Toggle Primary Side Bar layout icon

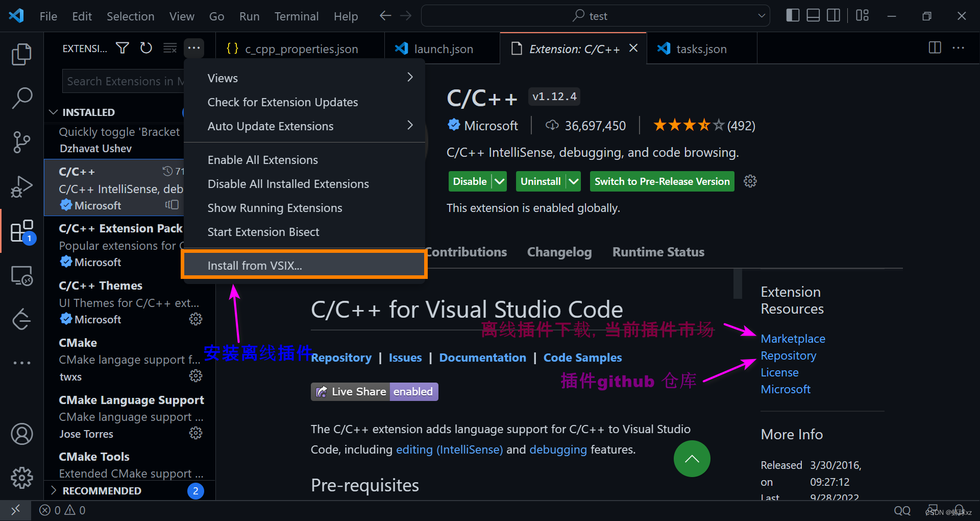[793, 16]
